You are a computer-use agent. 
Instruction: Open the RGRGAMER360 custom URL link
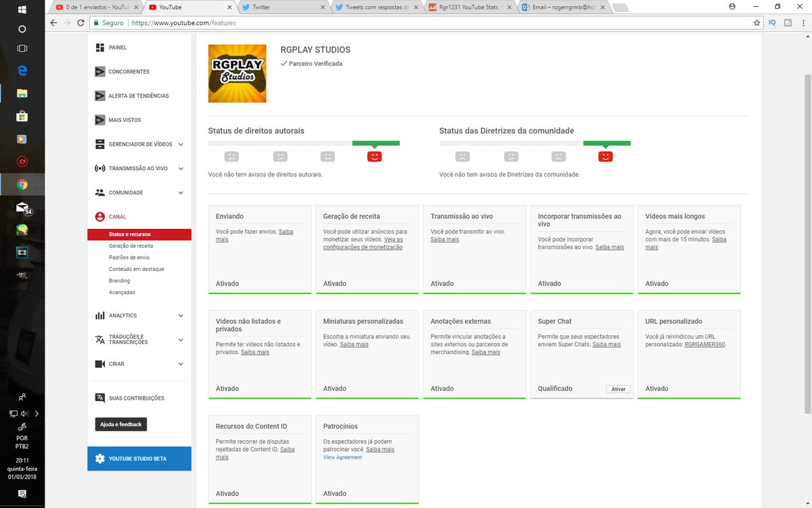[x=705, y=344]
